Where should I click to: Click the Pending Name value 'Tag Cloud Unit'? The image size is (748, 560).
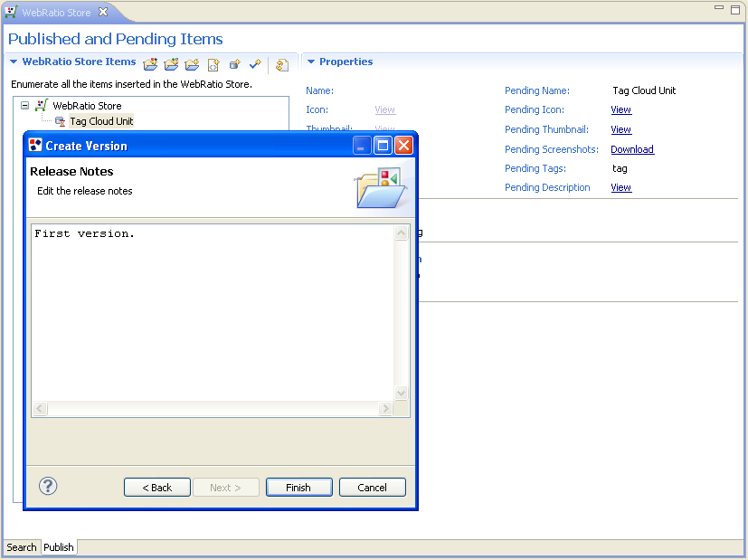[x=644, y=90]
